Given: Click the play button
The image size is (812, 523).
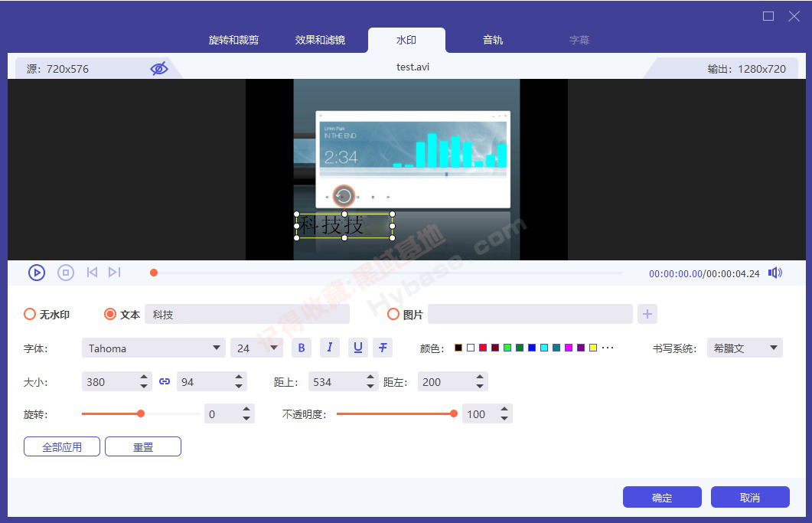Looking at the screenshot, I should click(x=36, y=273).
